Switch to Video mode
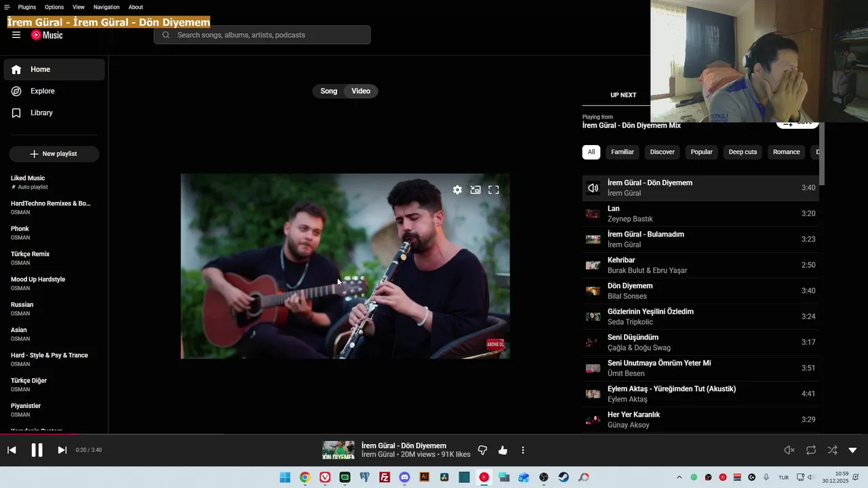This screenshot has width=868, height=488. (361, 91)
